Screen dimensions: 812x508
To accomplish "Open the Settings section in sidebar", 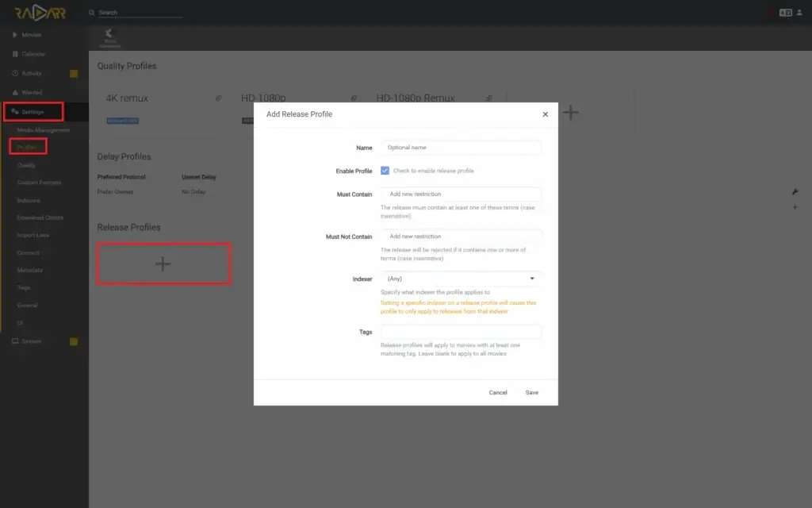I will [x=33, y=112].
